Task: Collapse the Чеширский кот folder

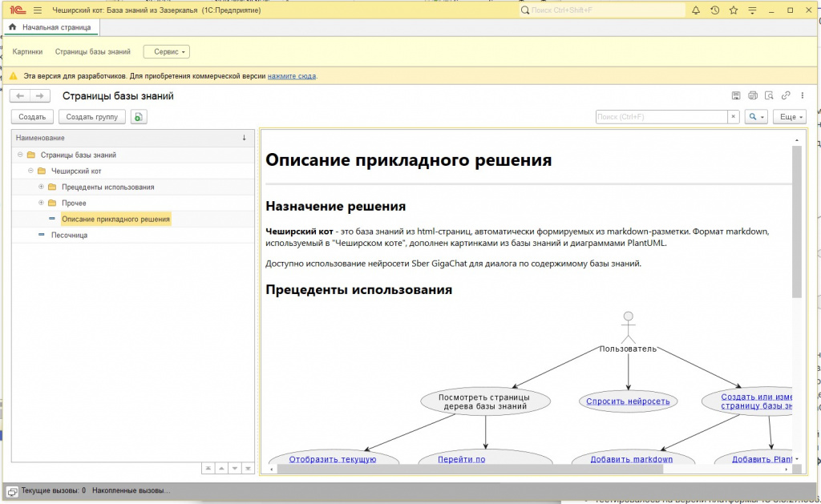Action: (31, 171)
